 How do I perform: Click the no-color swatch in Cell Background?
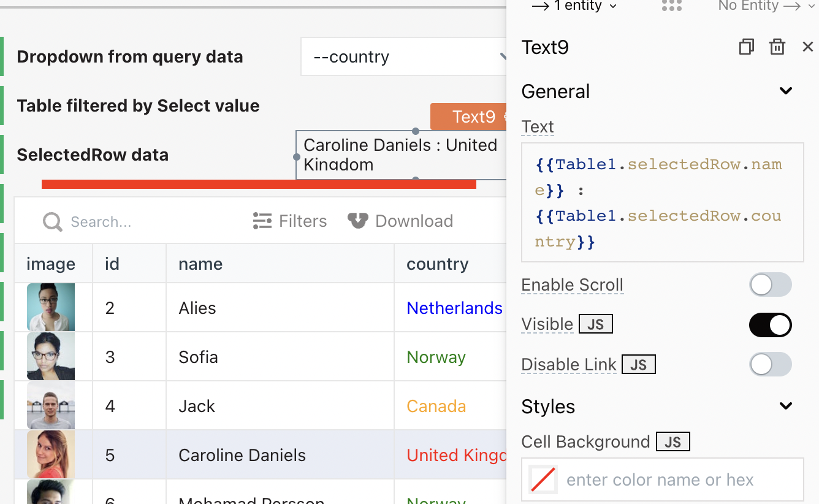pyautogui.click(x=543, y=479)
